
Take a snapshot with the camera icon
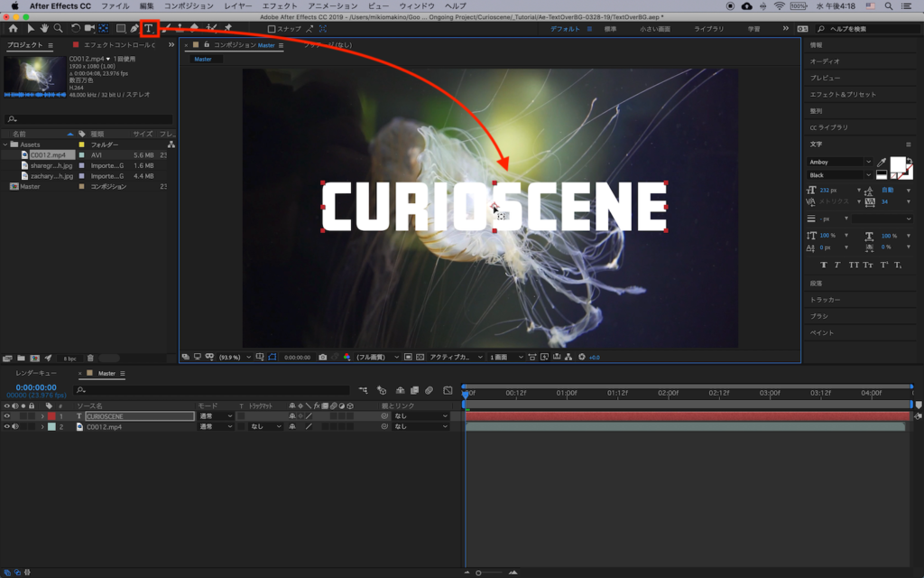[322, 357]
